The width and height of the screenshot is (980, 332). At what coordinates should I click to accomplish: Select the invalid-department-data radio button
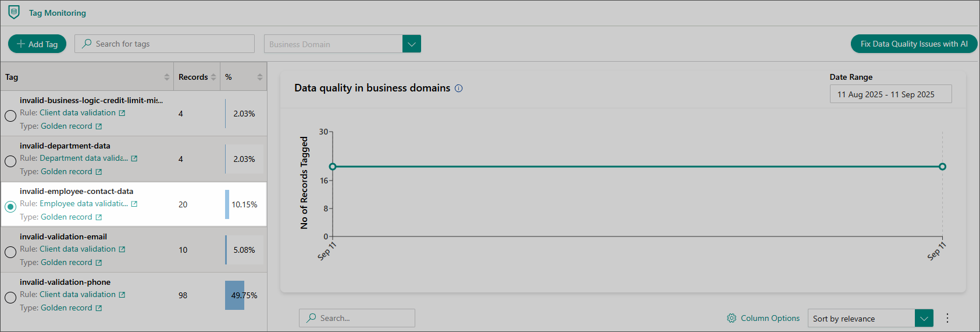click(x=10, y=161)
